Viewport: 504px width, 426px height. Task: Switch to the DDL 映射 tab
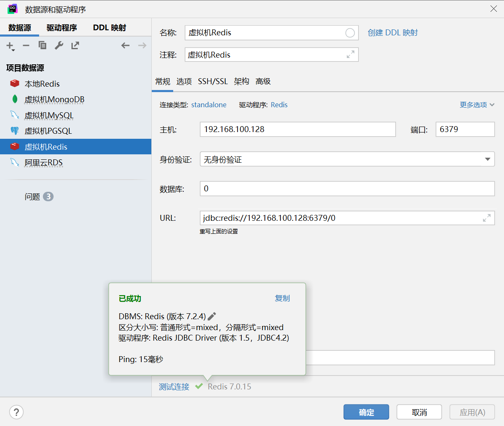click(x=110, y=28)
